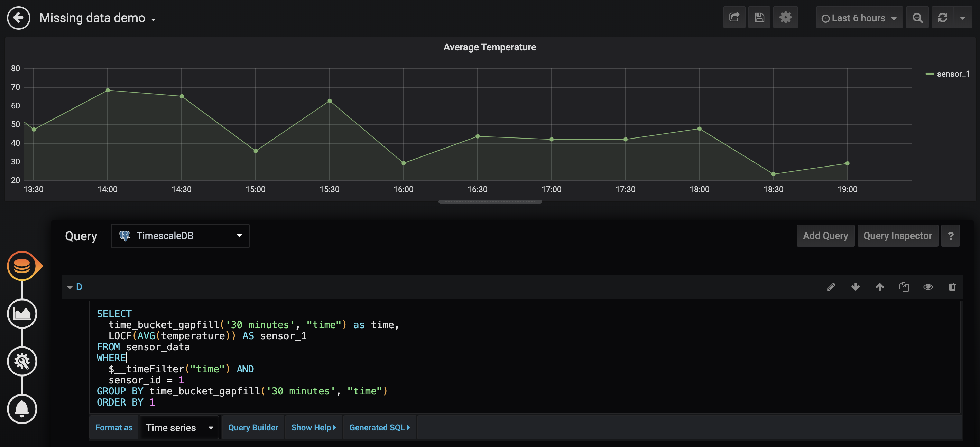Screen dimensions: 980x447
Task: Collapse query D
Action: click(x=70, y=287)
